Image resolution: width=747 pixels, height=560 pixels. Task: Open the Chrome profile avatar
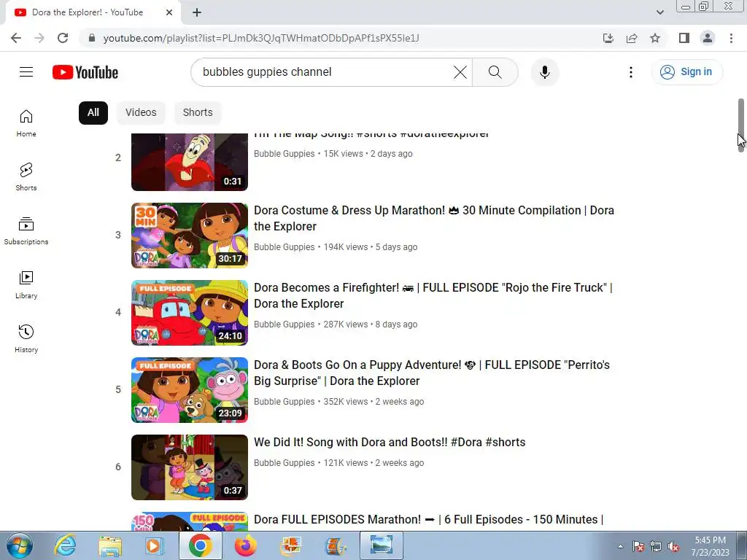pyautogui.click(x=708, y=38)
